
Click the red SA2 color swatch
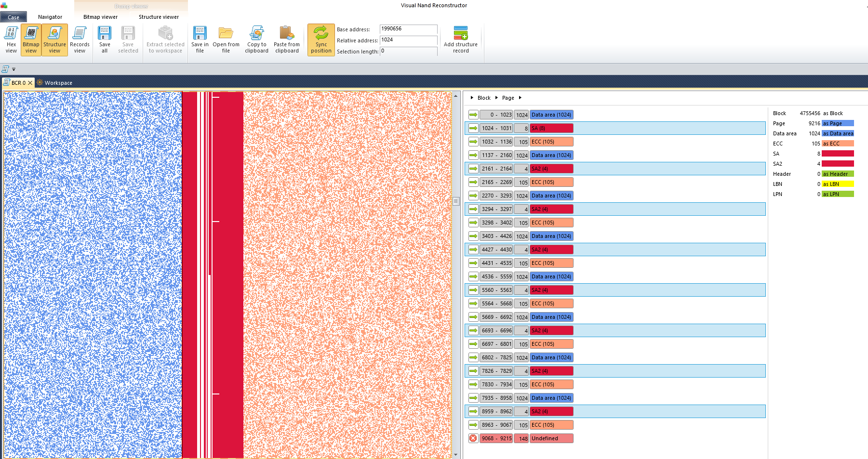pyautogui.click(x=838, y=164)
